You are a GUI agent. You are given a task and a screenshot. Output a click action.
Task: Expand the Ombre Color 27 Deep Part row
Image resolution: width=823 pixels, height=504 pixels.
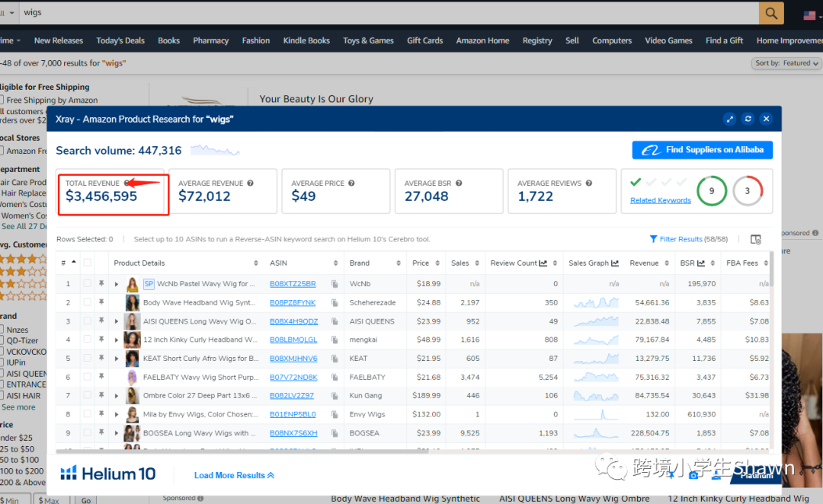117,396
